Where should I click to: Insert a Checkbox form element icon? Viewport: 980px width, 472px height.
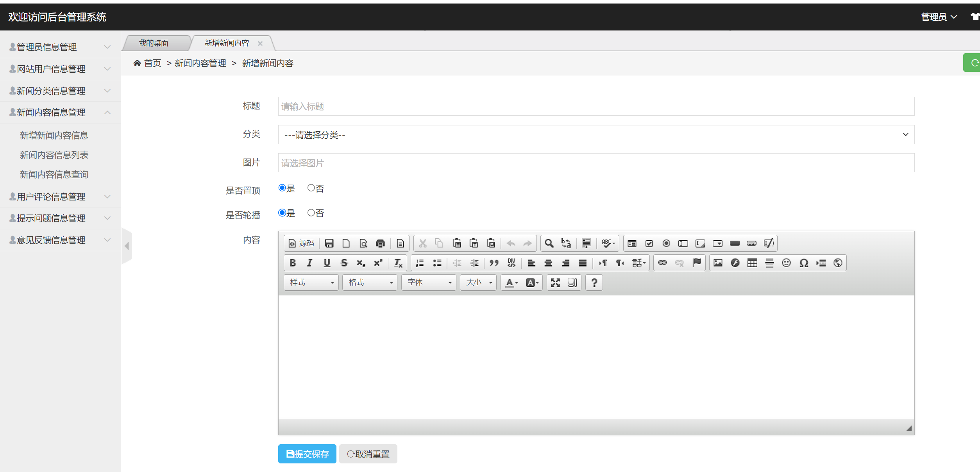[649, 243]
